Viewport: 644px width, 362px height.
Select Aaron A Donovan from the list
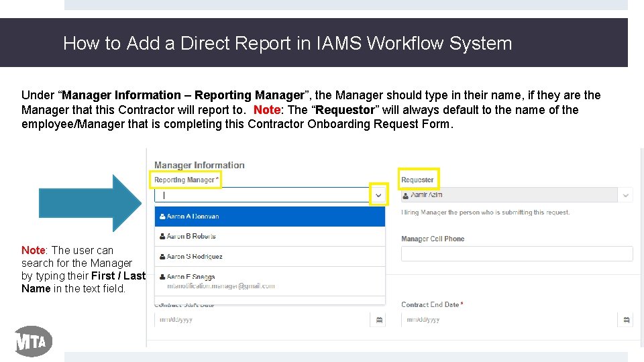click(270, 217)
